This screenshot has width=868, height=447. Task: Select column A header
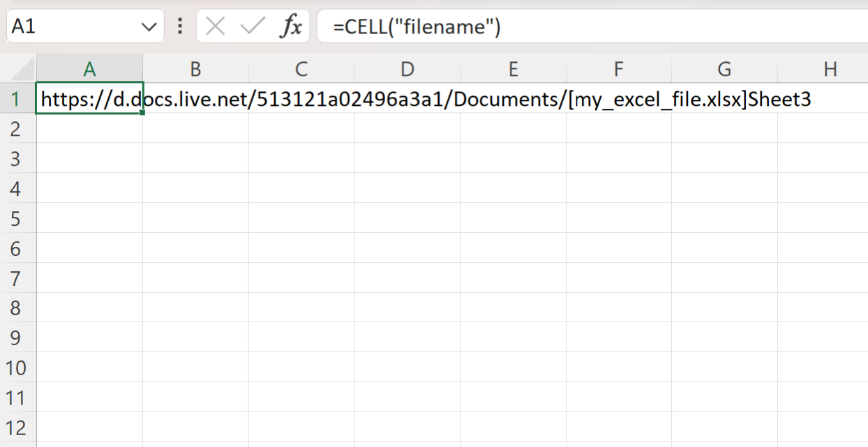click(89, 68)
